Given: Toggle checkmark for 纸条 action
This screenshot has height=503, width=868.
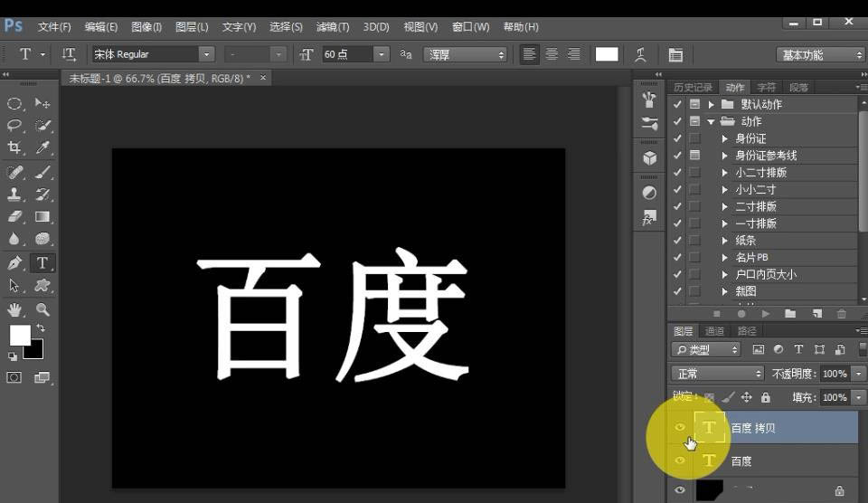Looking at the screenshot, I should [x=677, y=240].
